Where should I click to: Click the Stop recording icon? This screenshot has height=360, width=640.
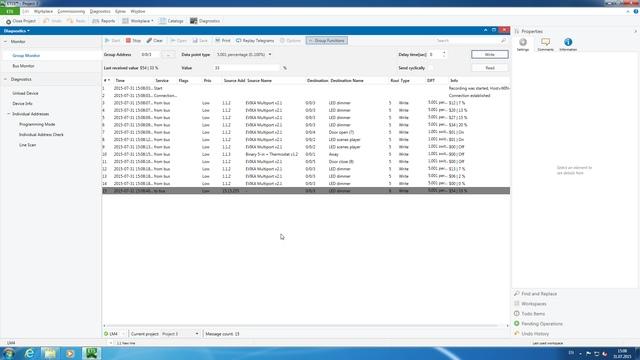tap(128, 40)
